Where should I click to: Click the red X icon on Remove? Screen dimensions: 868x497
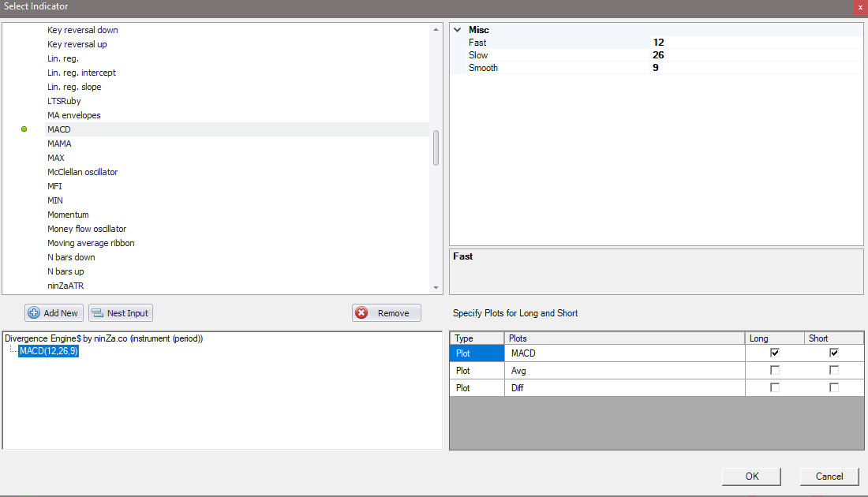(361, 312)
